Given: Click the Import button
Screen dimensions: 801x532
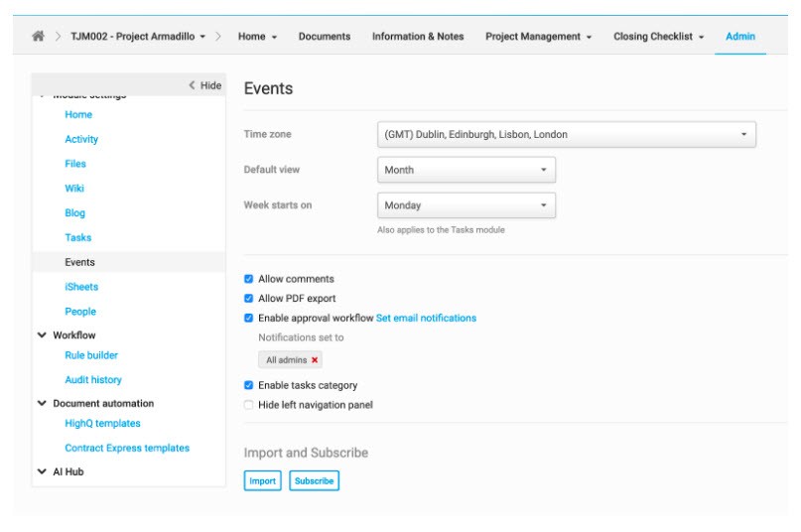Looking at the screenshot, I should point(262,481).
